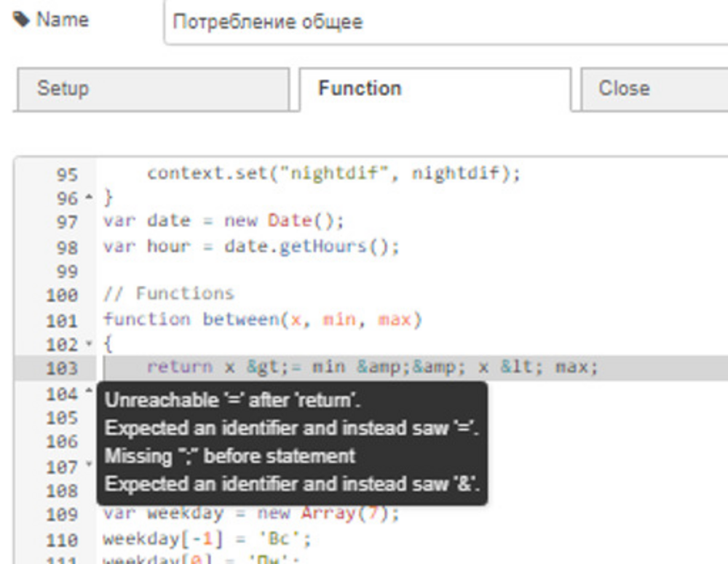Click line number 100 in the gutter

pos(62,295)
